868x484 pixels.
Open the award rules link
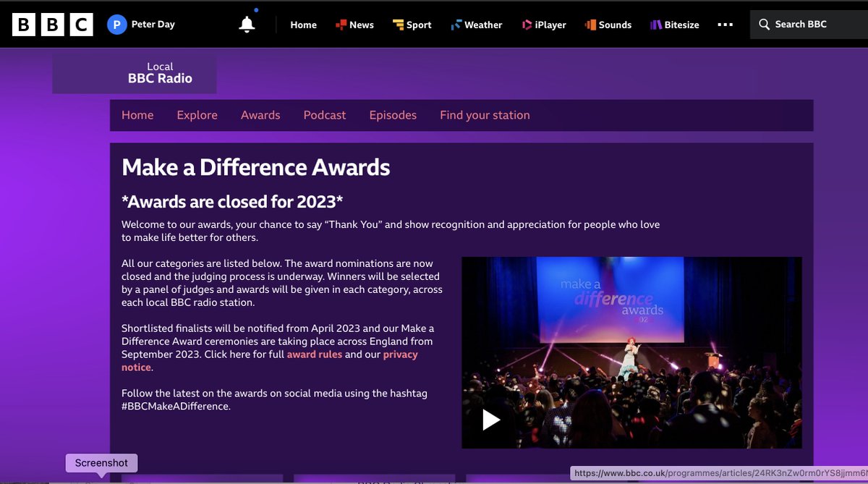[x=315, y=354]
